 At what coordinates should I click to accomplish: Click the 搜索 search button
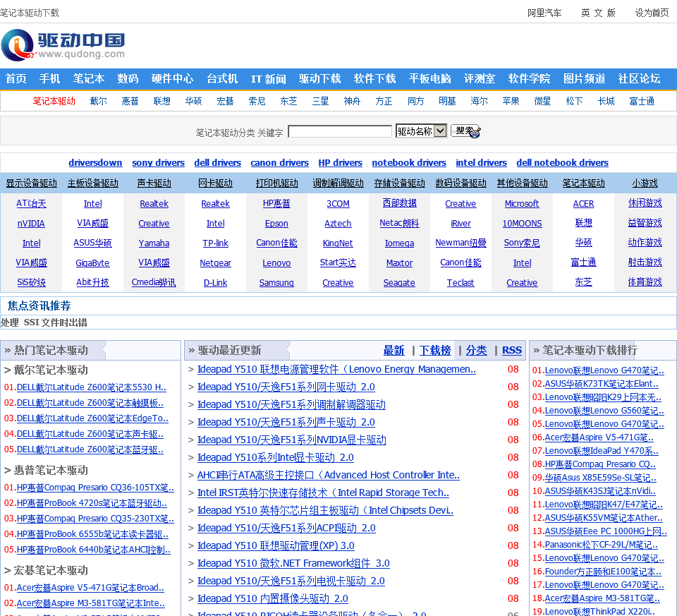tap(465, 131)
